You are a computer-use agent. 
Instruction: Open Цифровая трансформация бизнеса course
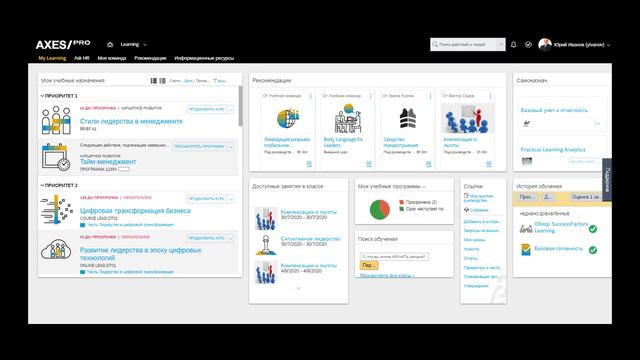tap(135, 211)
